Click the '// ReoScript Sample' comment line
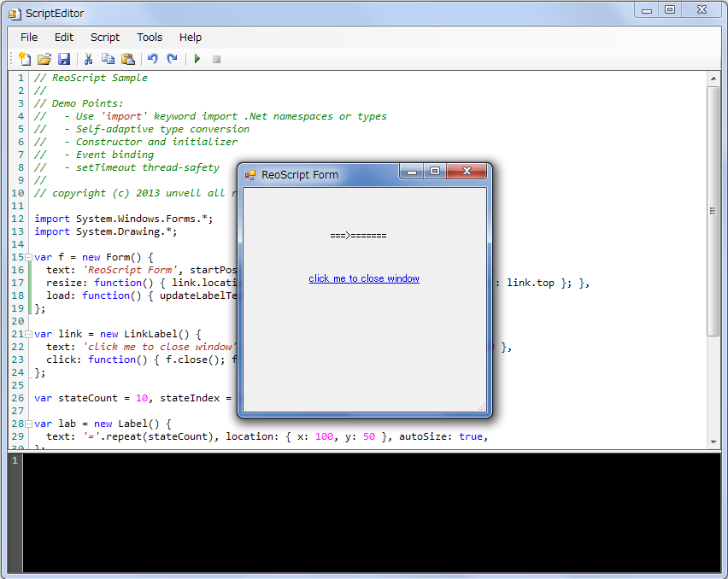The height and width of the screenshot is (579, 728). (x=91, y=78)
